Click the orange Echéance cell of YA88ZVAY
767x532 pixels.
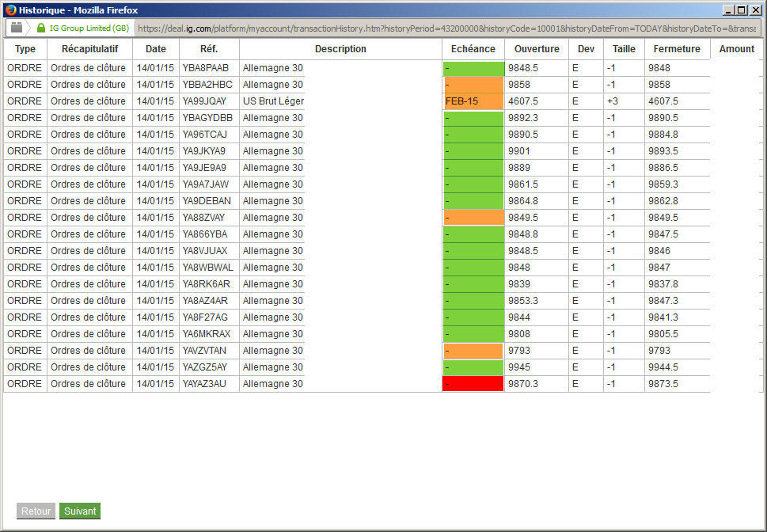[x=473, y=218]
